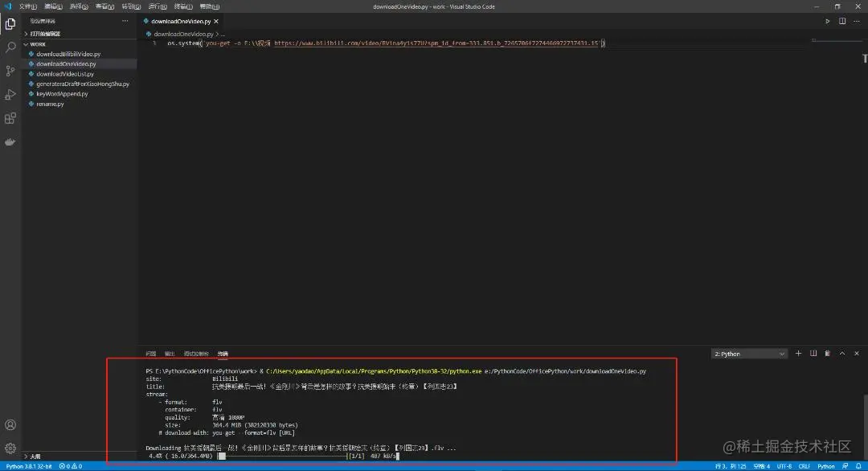Close the terminal panel
This screenshot has height=471, width=868.
pos(857,354)
